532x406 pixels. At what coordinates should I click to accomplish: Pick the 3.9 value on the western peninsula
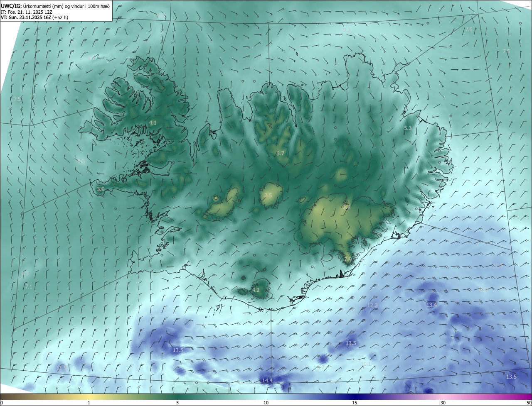pos(101,189)
